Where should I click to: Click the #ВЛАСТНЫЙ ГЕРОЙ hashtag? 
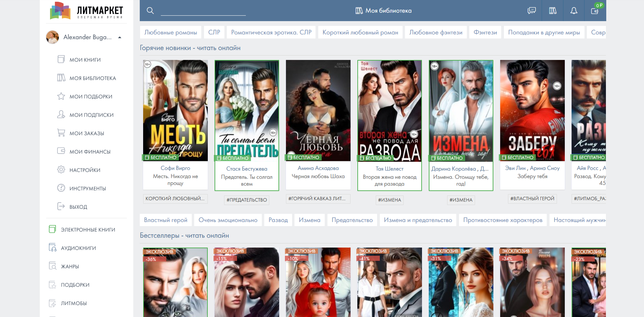pos(532,199)
